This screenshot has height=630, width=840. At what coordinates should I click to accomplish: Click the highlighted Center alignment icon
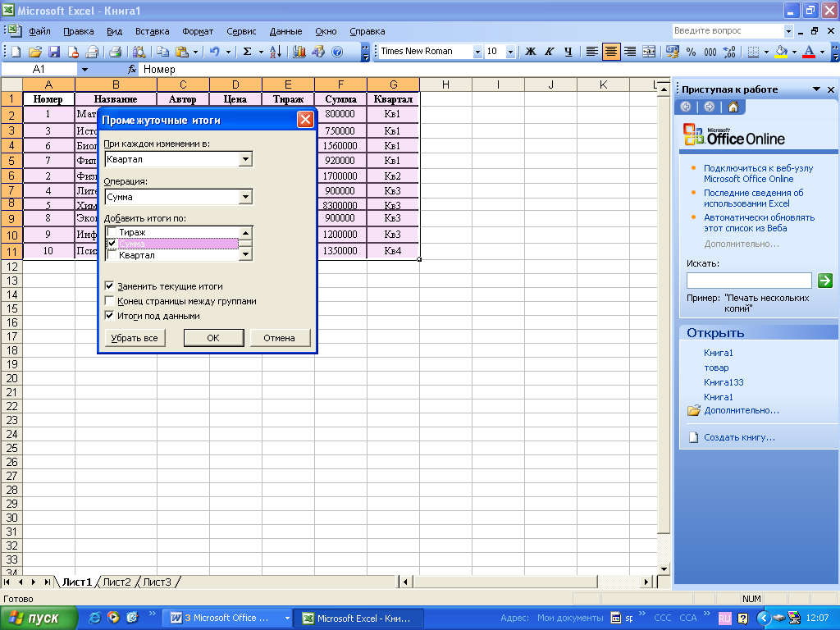(x=610, y=52)
